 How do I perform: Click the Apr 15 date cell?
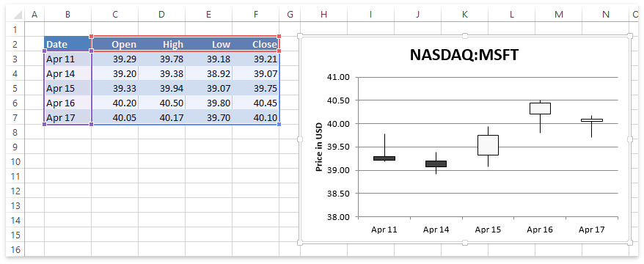pos(67,88)
